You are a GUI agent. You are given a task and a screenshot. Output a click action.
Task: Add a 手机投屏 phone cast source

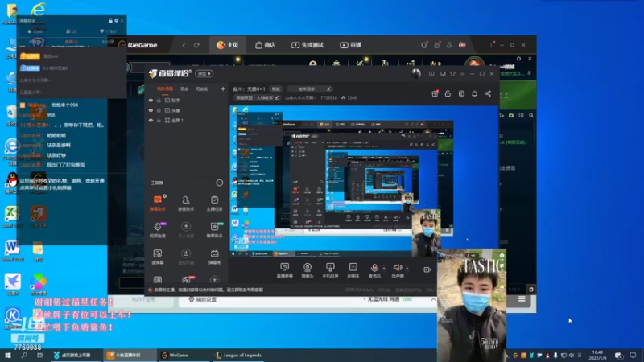[330, 270]
